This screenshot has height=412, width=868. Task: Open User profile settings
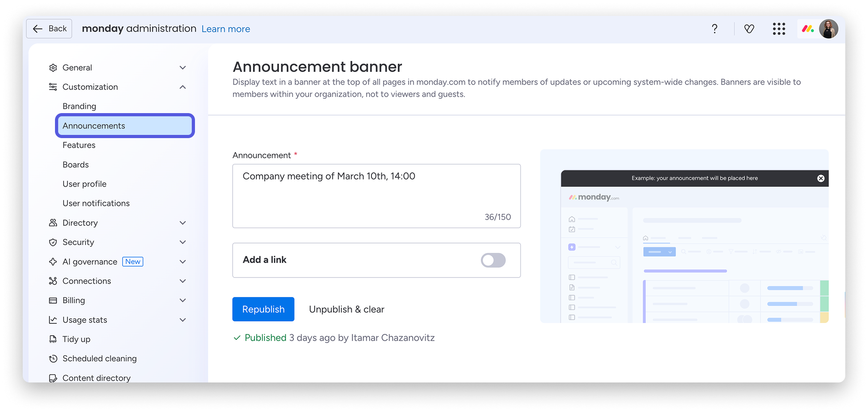(x=85, y=184)
